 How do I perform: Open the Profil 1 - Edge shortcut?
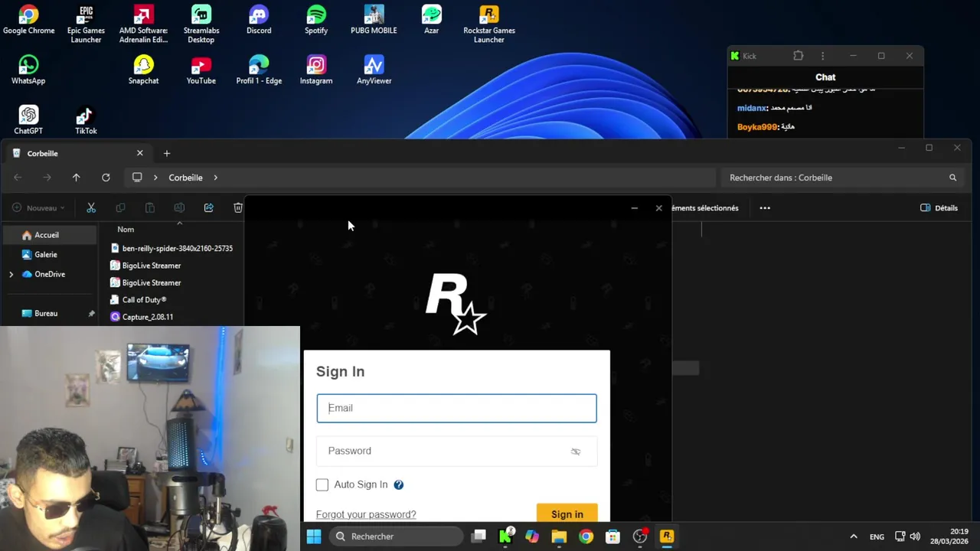point(259,70)
